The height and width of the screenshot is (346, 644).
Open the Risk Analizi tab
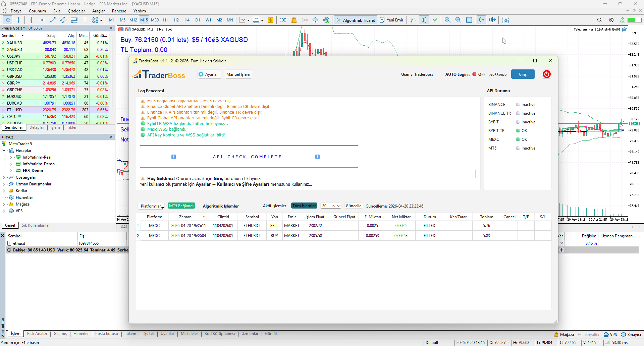(x=37, y=334)
